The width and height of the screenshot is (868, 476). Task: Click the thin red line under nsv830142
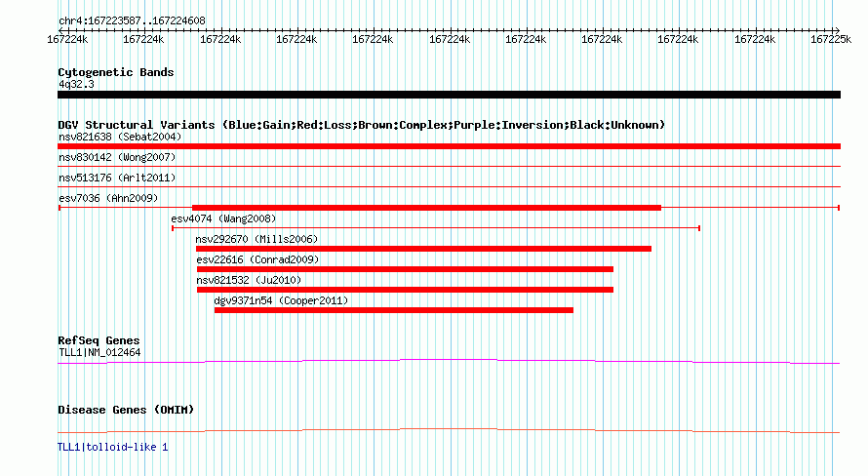[x=449, y=166]
